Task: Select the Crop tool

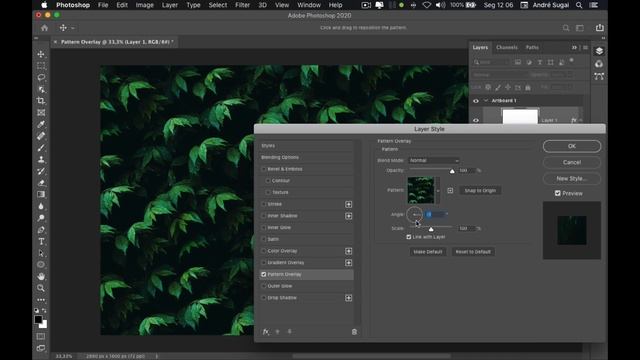Action: [x=41, y=101]
